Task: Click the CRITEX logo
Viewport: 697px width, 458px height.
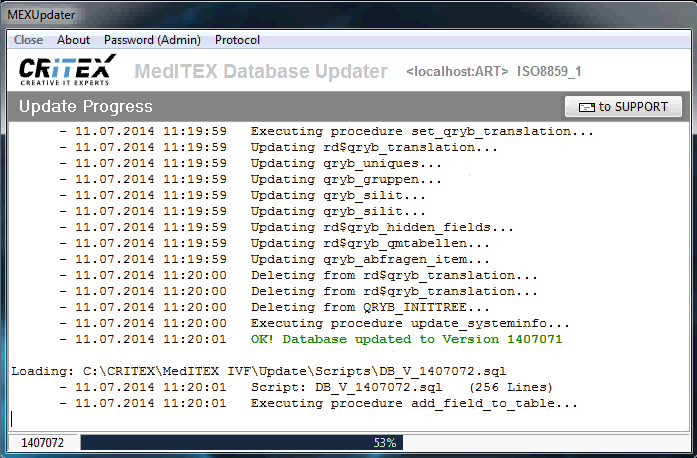Action: pyautogui.click(x=67, y=70)
